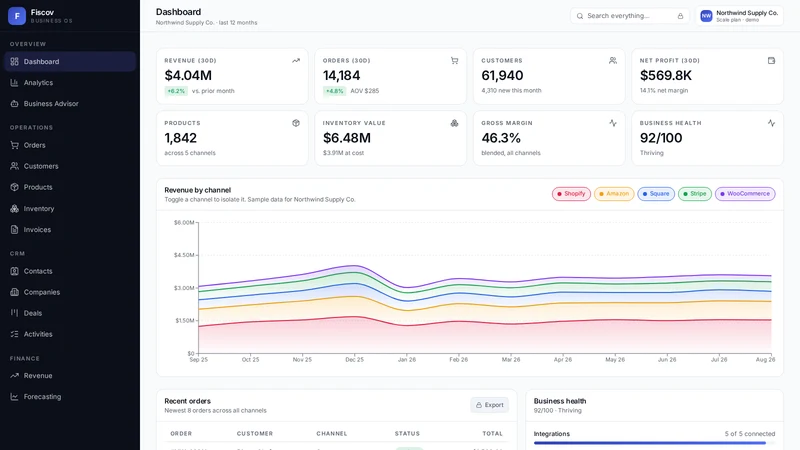The width and height of the screenshot is (800, 450).
Task: Toggle the Stripe channel chip
Action: click(x=695, y=194)
